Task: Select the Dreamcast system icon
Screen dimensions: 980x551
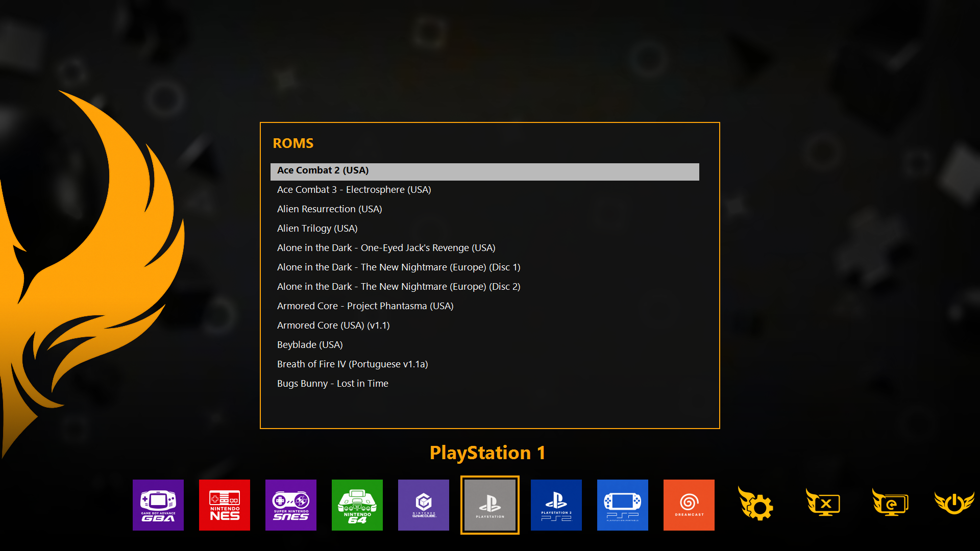Action: point(689,505)
